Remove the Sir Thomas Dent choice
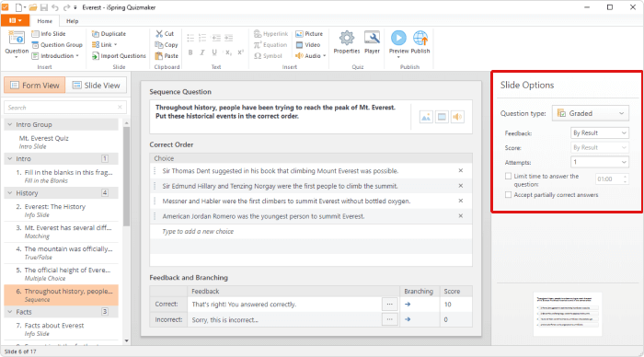The height and width of the screenshot is (357, 644). (460, 170)
